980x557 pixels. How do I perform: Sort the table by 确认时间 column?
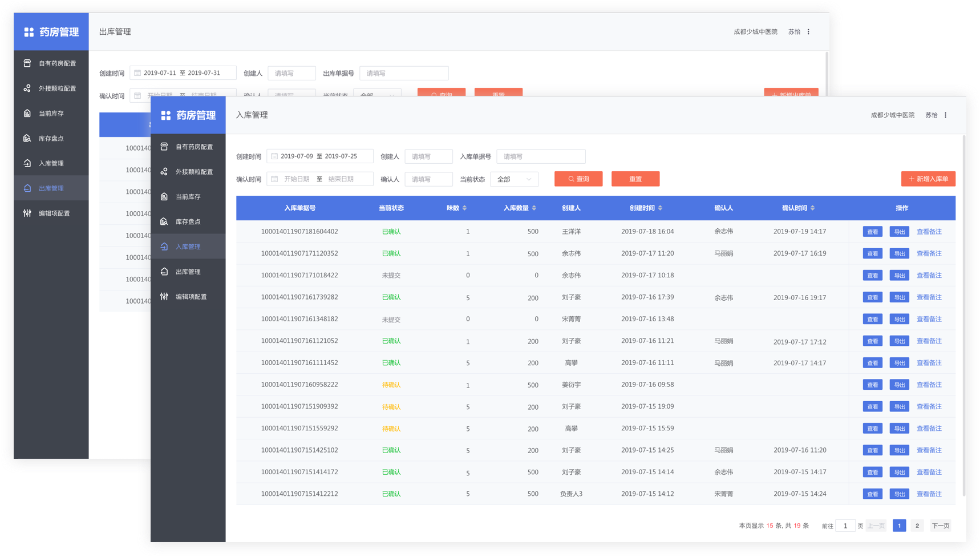pos(812,208)
